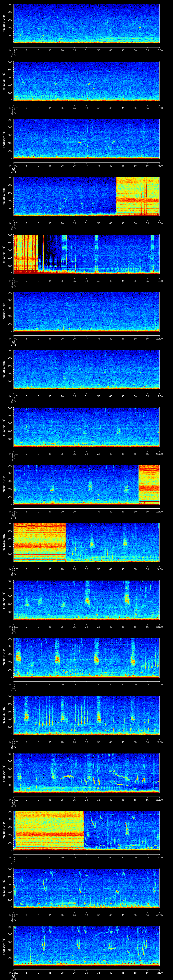Click the 14:30:00 start time label
Screen dimensions: 173x980
[x=13, y=972]
